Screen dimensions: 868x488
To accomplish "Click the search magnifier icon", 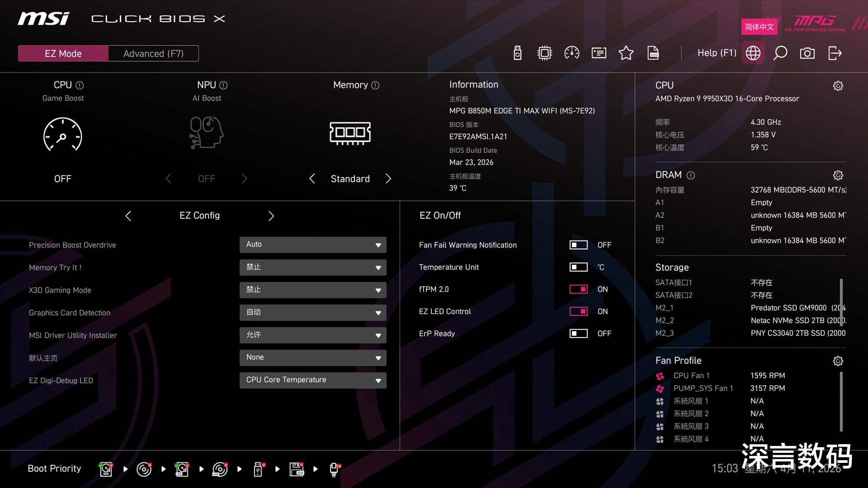I will pyautogui.click(x=780, y=53).
